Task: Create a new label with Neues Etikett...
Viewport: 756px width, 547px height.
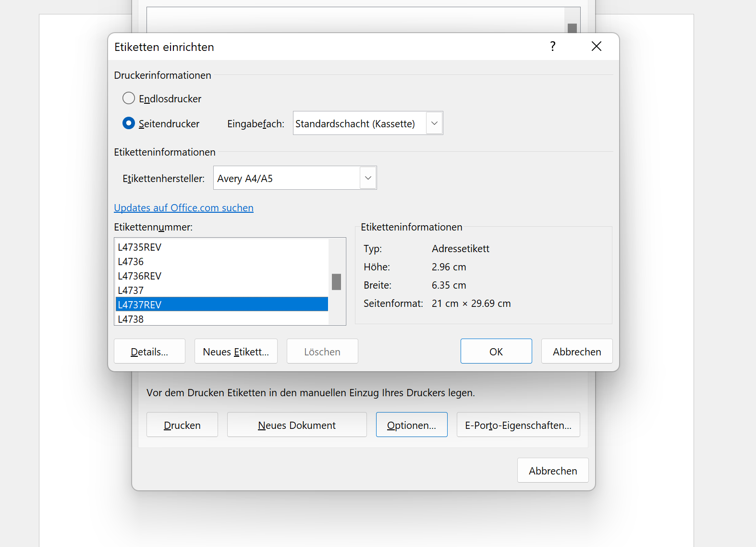Action: 236,352
